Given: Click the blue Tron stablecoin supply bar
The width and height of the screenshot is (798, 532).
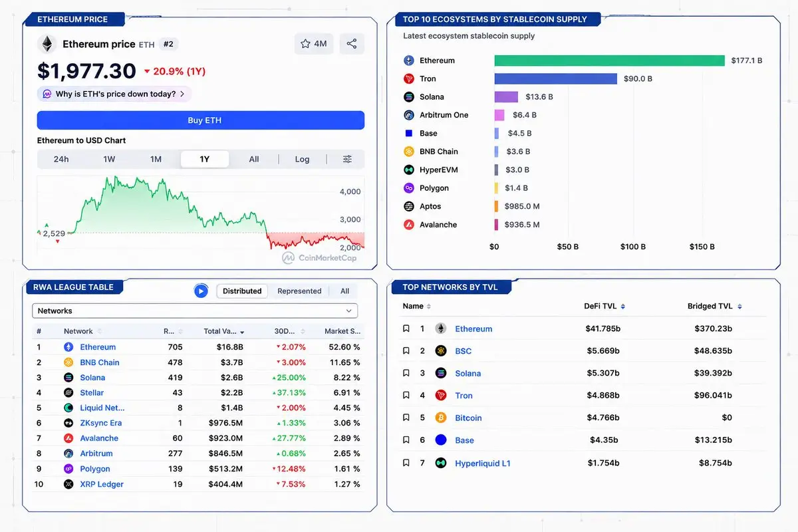Looking at the screenshot, I should [x=556, y=78].
